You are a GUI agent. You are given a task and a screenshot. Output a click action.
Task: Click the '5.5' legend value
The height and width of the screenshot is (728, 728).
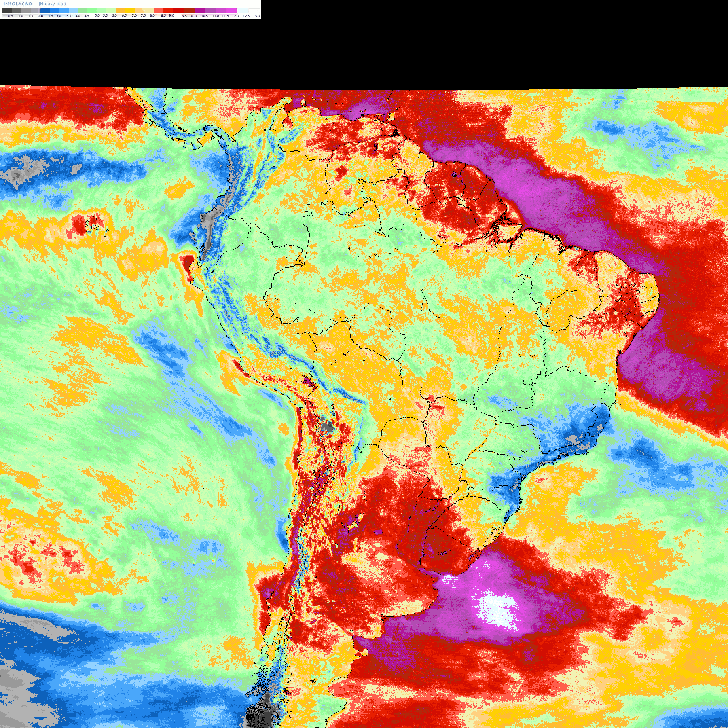click(105, 15)
